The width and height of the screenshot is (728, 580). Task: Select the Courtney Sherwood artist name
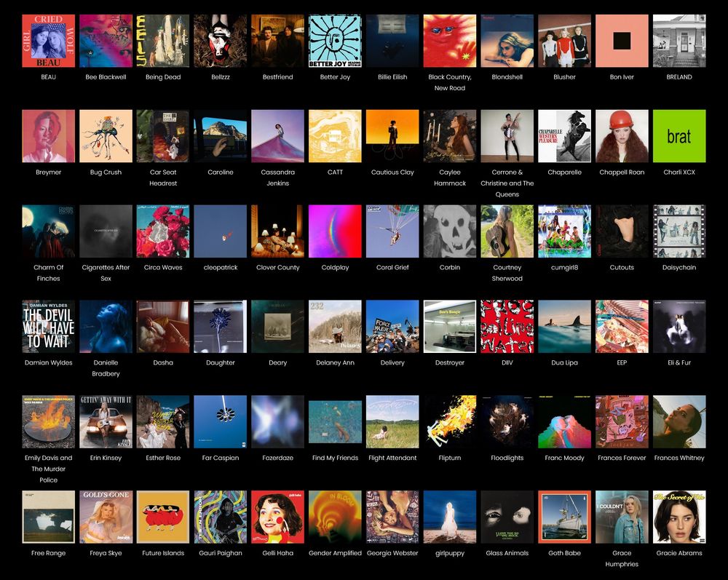[507, 273]
